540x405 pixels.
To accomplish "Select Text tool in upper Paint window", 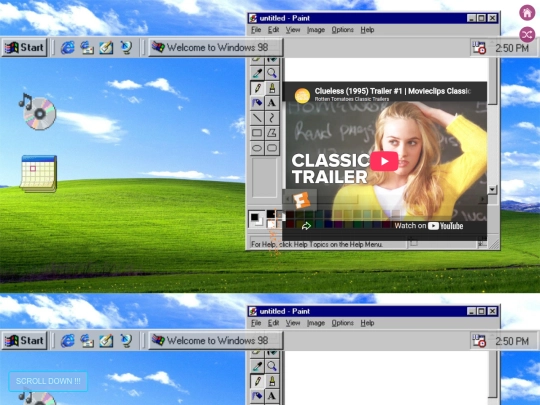I will [x=272, y=103].
